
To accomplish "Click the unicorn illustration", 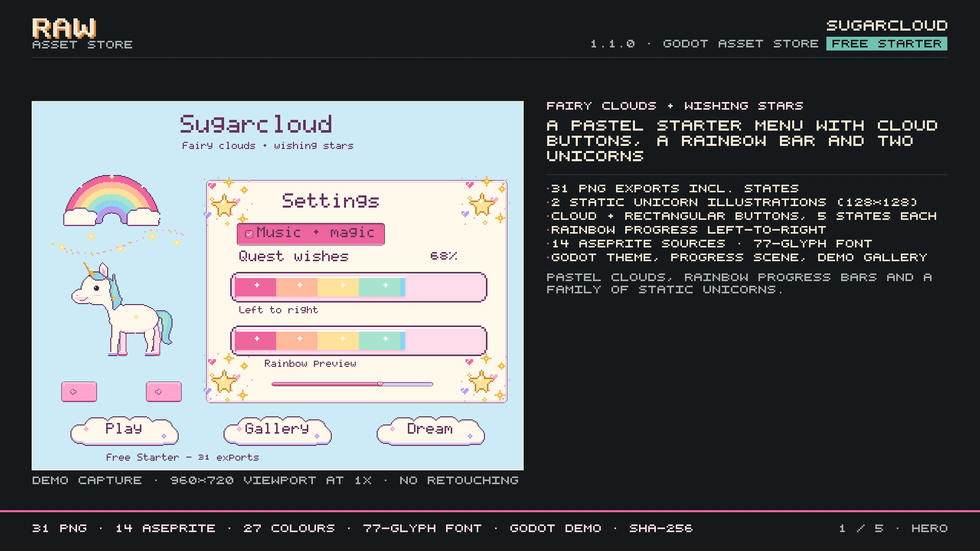I will pos(122,309).
